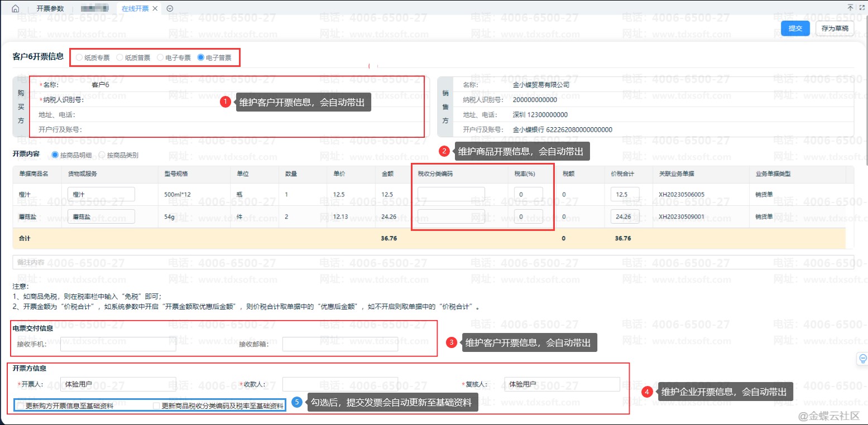Focus the 接收手机 input field
868x425 pixels.
coord(118,344)
